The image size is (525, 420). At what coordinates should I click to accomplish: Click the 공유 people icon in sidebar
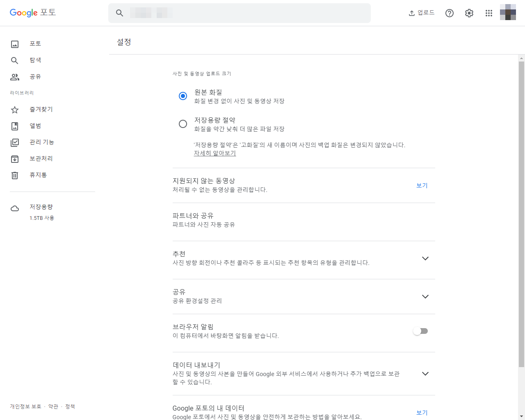[15, 77]
